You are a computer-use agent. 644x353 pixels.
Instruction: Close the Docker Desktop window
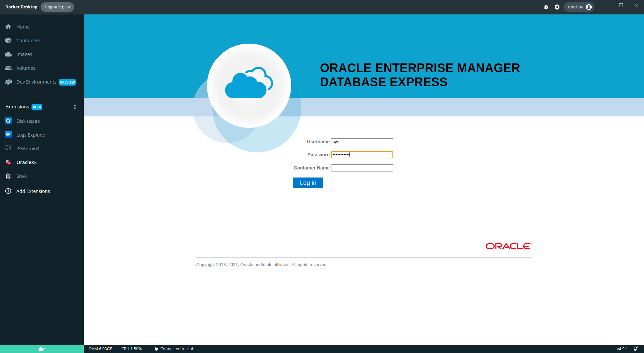[x=636, y=5]
